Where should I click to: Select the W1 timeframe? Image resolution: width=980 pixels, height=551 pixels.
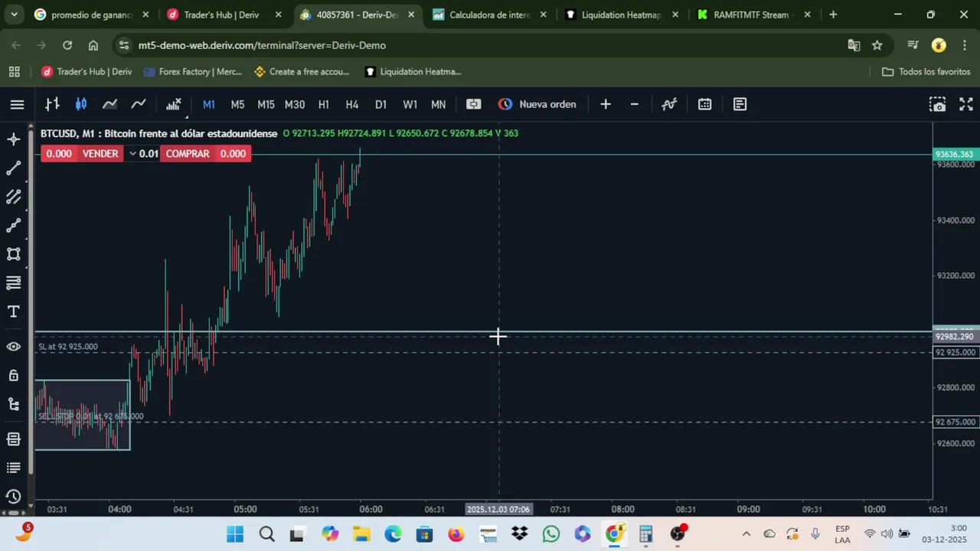point(410,104)
